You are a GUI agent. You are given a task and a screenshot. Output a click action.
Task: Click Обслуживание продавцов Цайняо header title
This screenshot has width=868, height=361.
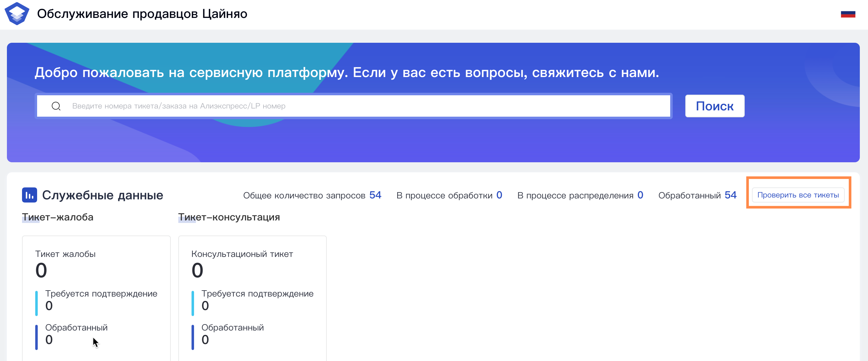pyautogui.click(x=142, y=14)
